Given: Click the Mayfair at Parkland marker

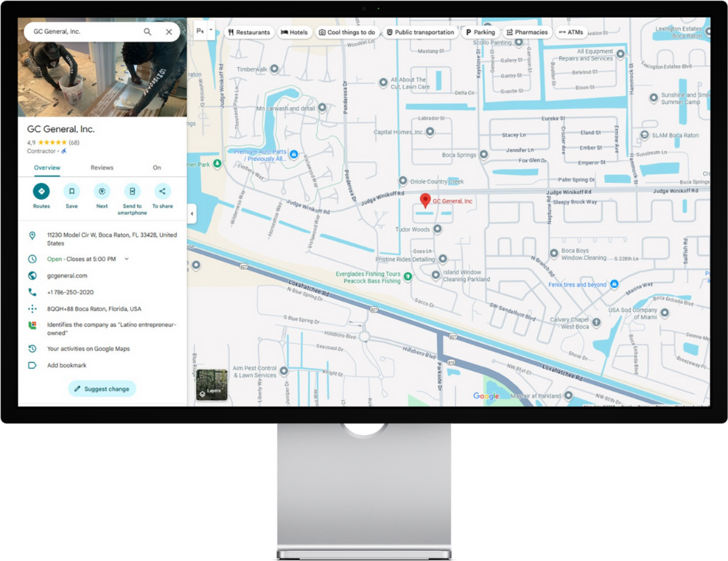Looking at the screenshot, I should (568, 396).
